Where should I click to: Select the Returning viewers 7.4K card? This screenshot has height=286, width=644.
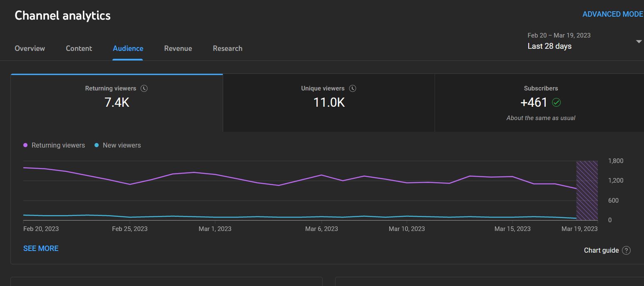coord(117,103)
